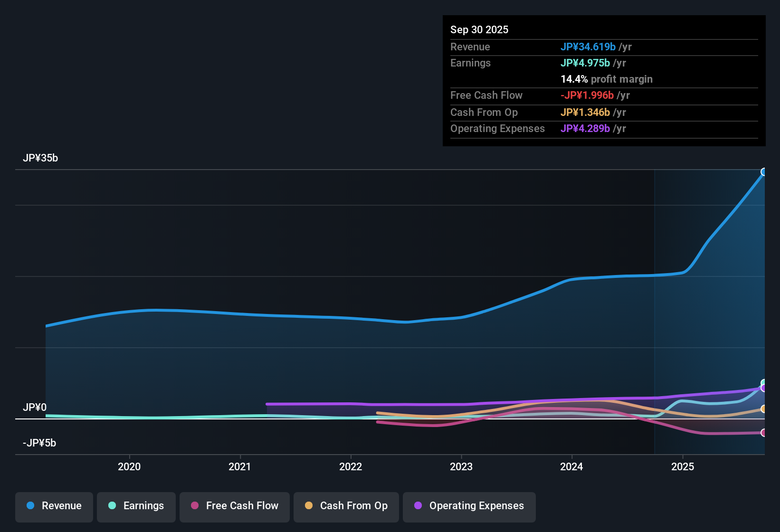Screen dimensions: 780x532
Task: Click the JP¥1.346b cash from op value
Action: [x=585, y=112]
